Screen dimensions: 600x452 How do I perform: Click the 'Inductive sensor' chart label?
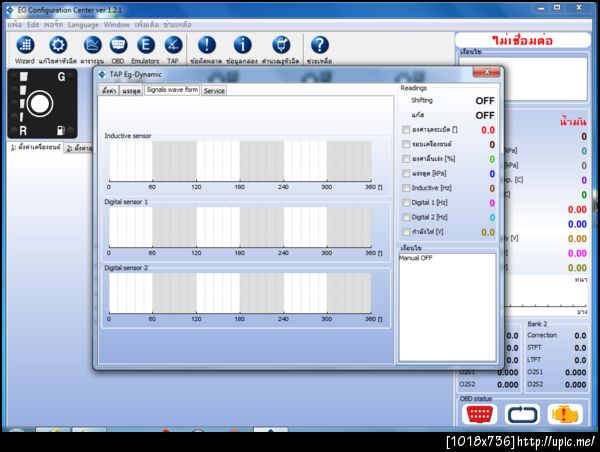128,136
